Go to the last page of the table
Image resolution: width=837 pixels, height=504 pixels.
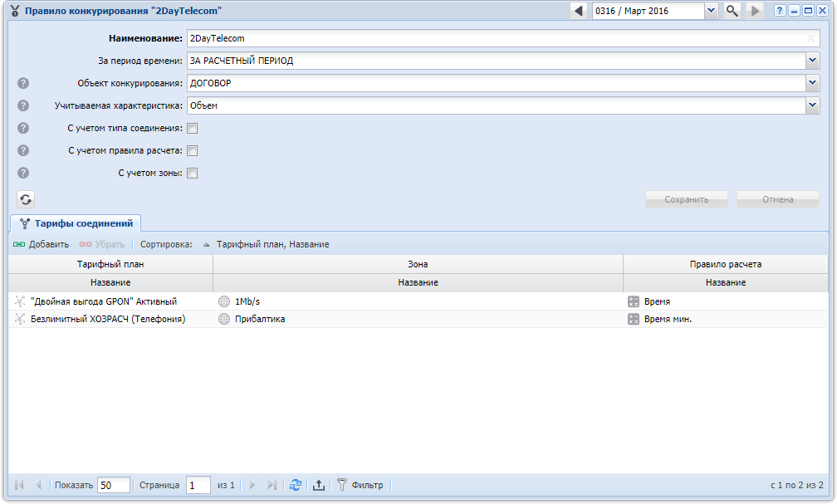272,485
